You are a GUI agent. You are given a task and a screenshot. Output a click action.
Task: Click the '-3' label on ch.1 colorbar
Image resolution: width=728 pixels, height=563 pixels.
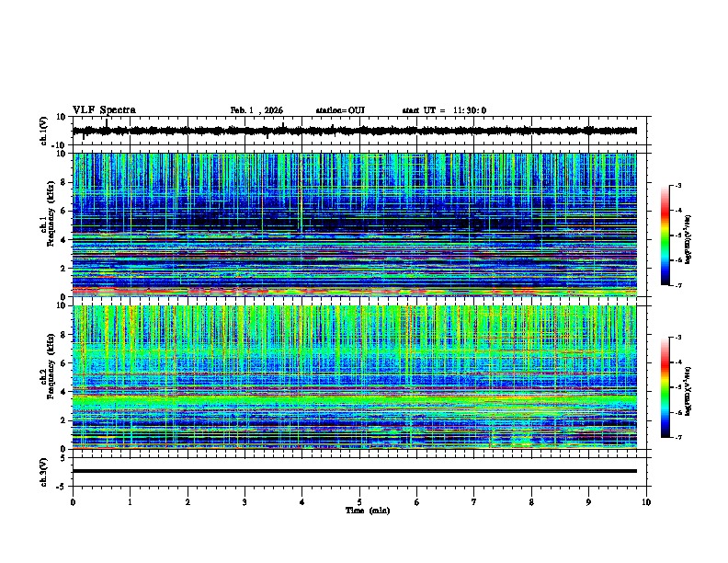678,185
